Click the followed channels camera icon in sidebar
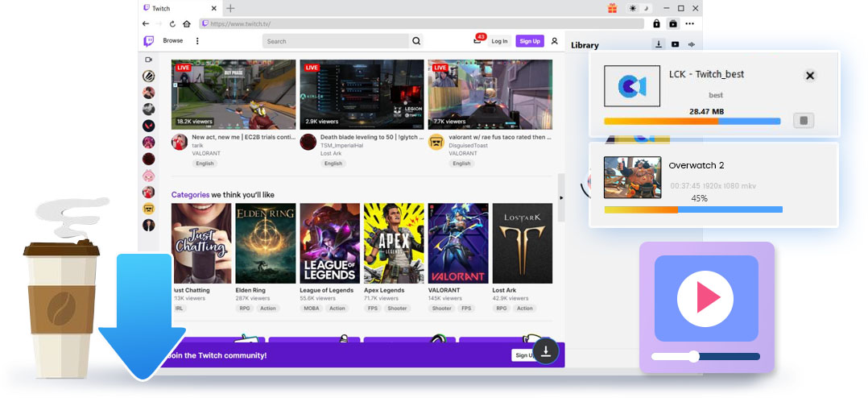 point(148,60)
